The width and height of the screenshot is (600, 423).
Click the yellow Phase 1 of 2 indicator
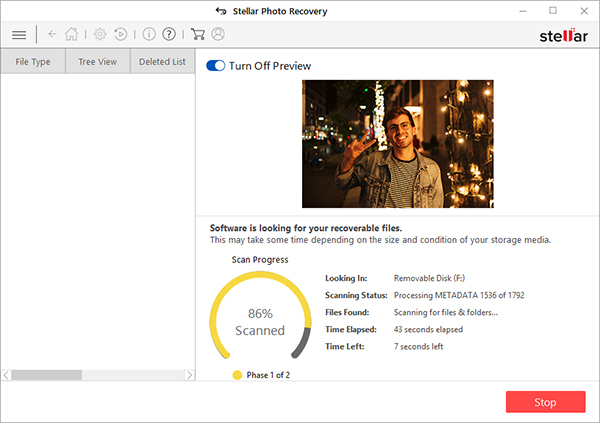(237, 375)
